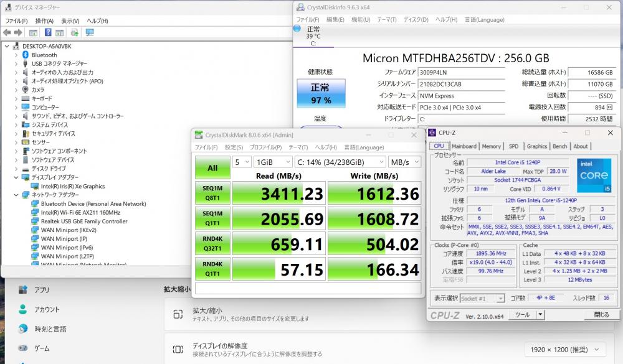Open the About tab in CPU-Z

581,146
